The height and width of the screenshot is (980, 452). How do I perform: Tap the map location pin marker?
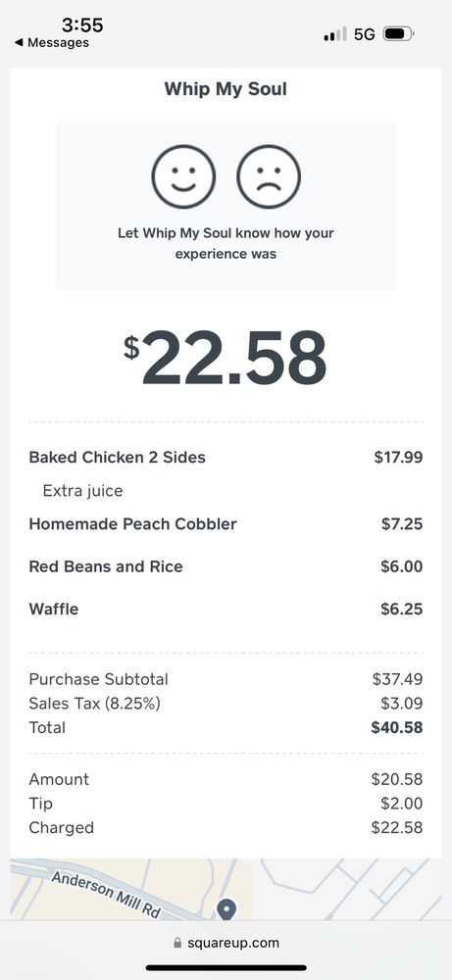(x=226, y=908)
